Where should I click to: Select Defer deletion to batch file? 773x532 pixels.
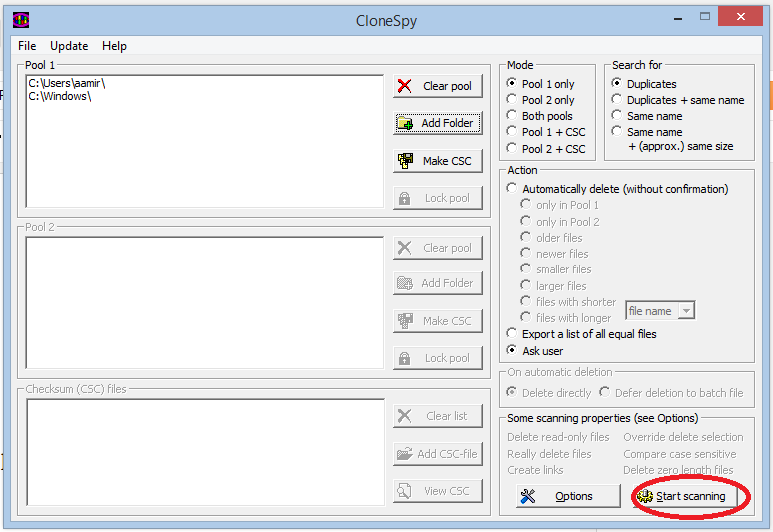tap(671, 393)
